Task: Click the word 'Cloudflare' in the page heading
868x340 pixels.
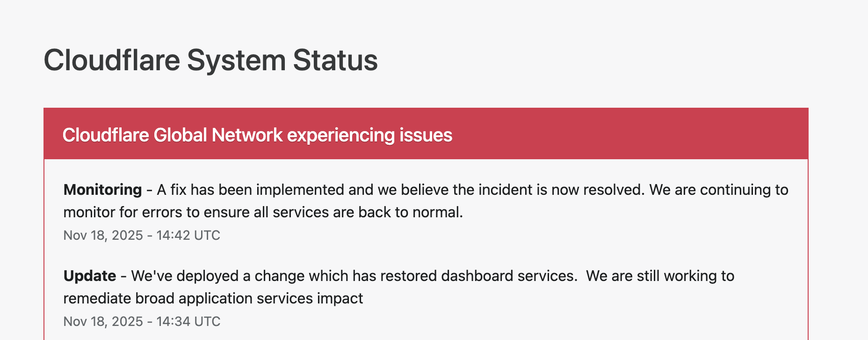Action: [112, 60]
